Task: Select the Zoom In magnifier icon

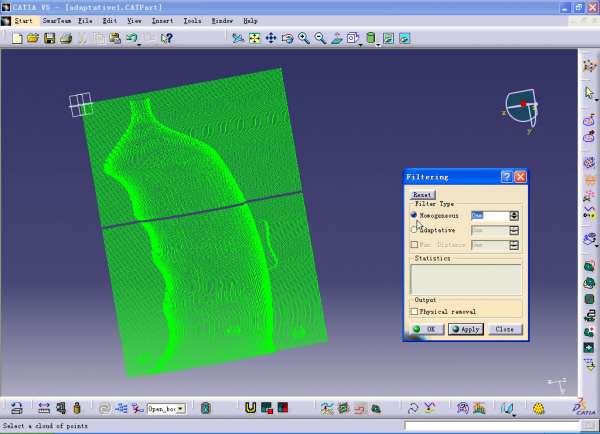Action: [x=303, y=38]
